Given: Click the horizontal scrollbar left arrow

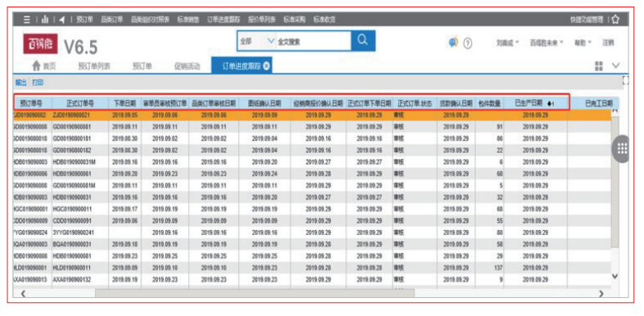Looking at the screenshot, I should [x=24, y=293].
